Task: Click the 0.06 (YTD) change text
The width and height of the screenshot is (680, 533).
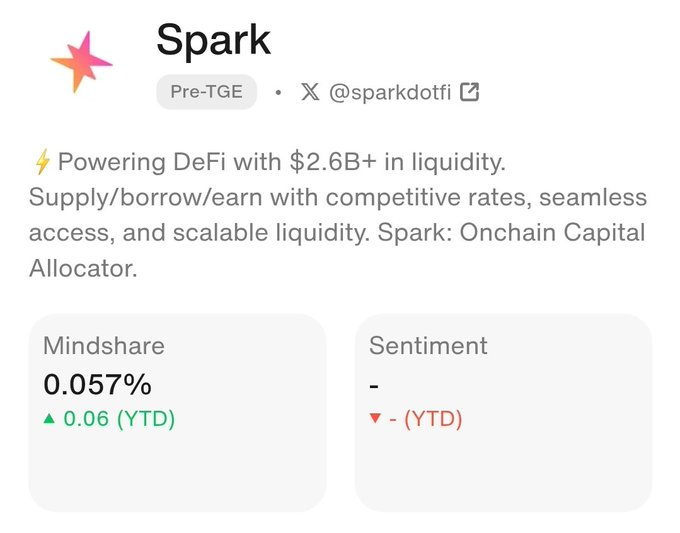Action: tap(119, 419)
